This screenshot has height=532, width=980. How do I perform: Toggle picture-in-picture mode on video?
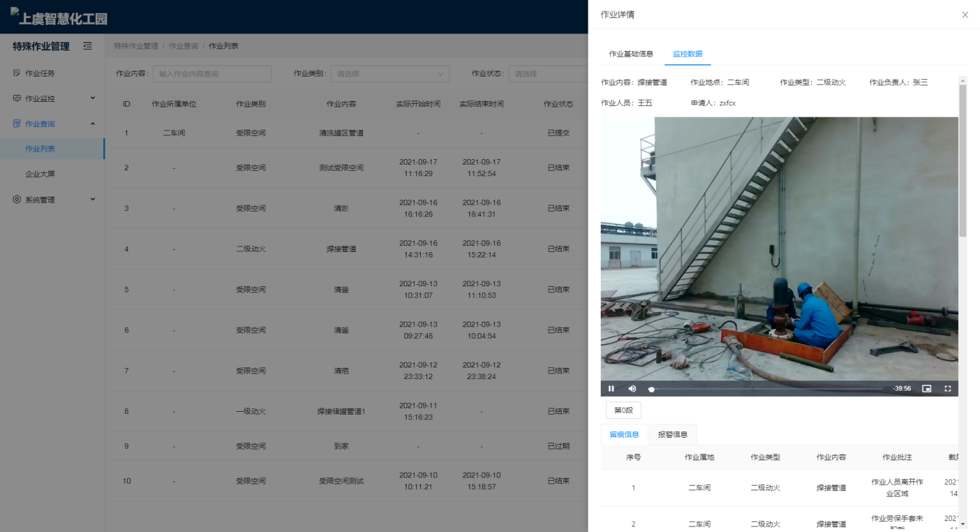(x=927, y=389)
